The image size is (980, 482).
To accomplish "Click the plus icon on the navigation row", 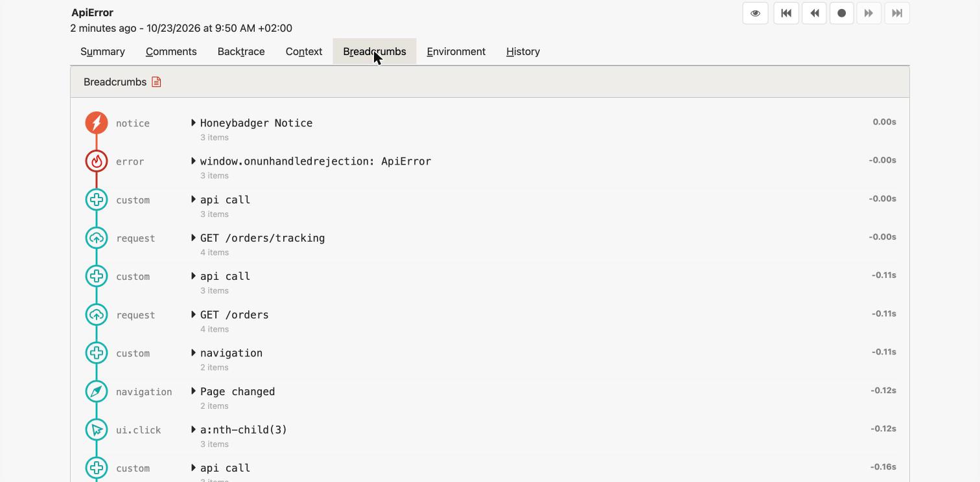I will (x=97, y=352).
